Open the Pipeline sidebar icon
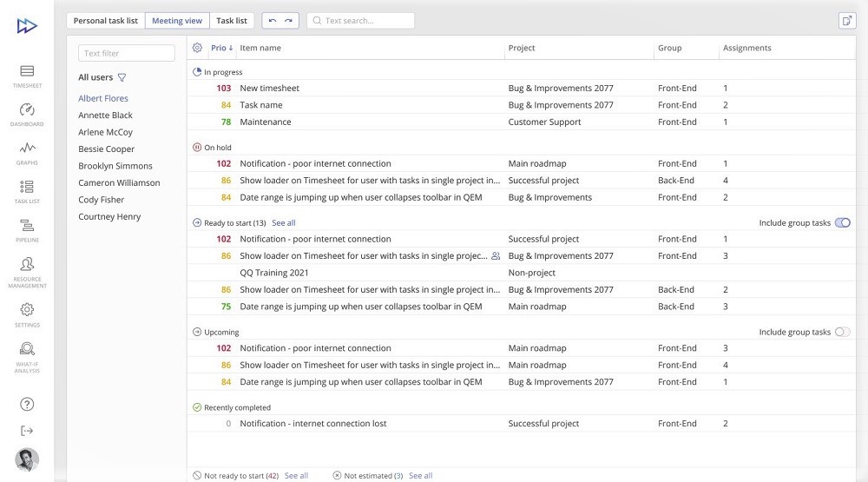 (x=27, y=226)
